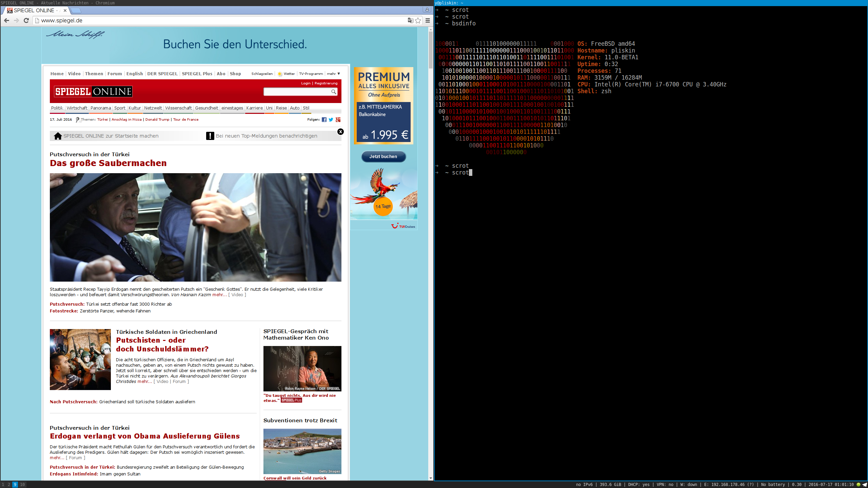
Task: Open the Donald Trump topic link
Action: coord(157,120)
